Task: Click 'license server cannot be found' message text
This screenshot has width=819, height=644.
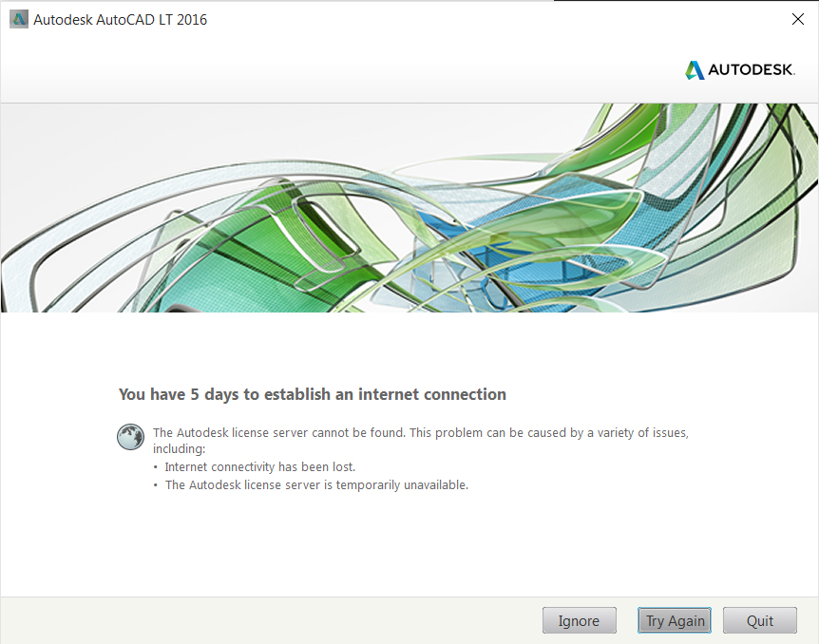Action: tap(421, 441)
